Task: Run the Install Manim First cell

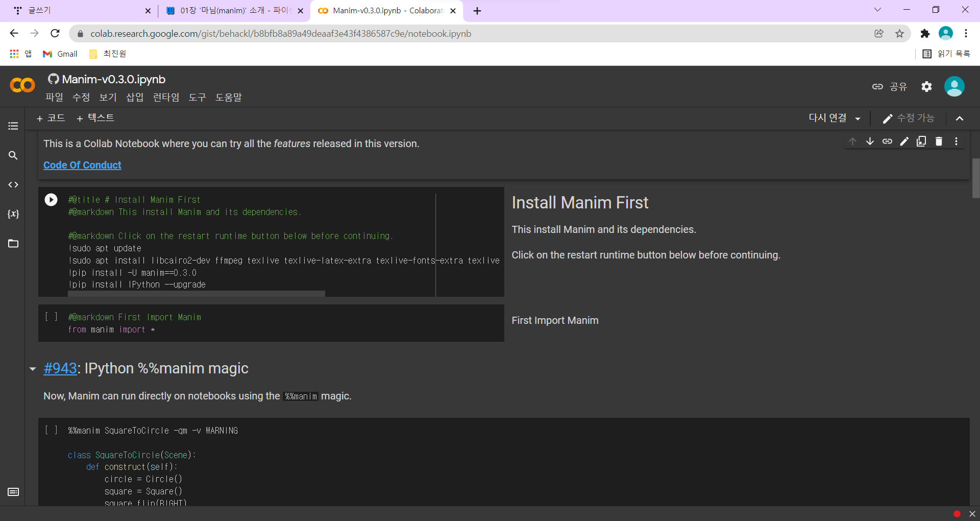Action: tap(51, 200)
